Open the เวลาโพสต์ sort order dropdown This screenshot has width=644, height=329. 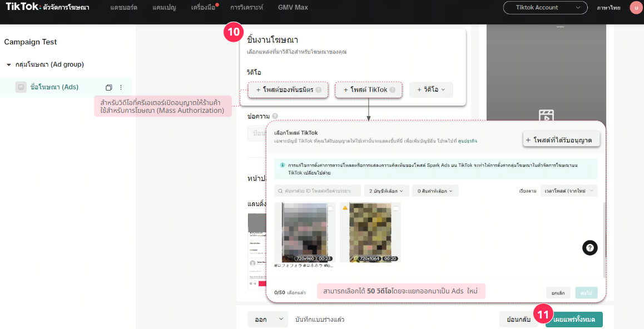569,191
